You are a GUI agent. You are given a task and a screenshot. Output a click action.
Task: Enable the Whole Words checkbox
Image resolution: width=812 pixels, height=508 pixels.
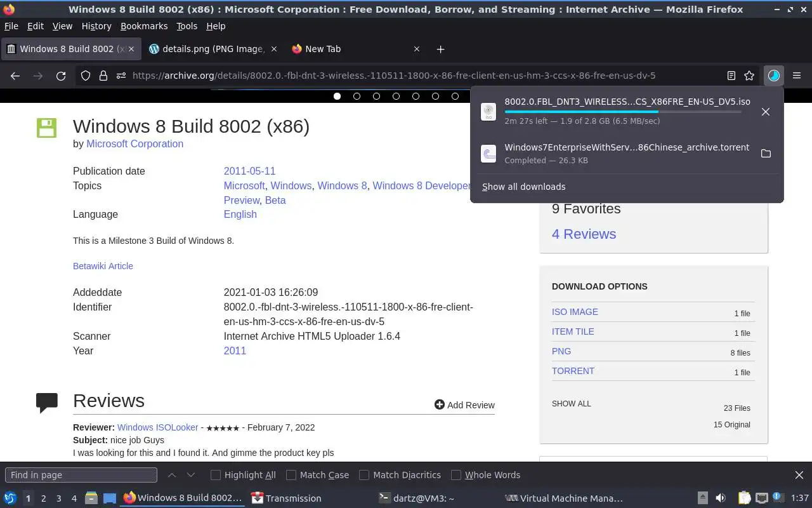point(456,475)
